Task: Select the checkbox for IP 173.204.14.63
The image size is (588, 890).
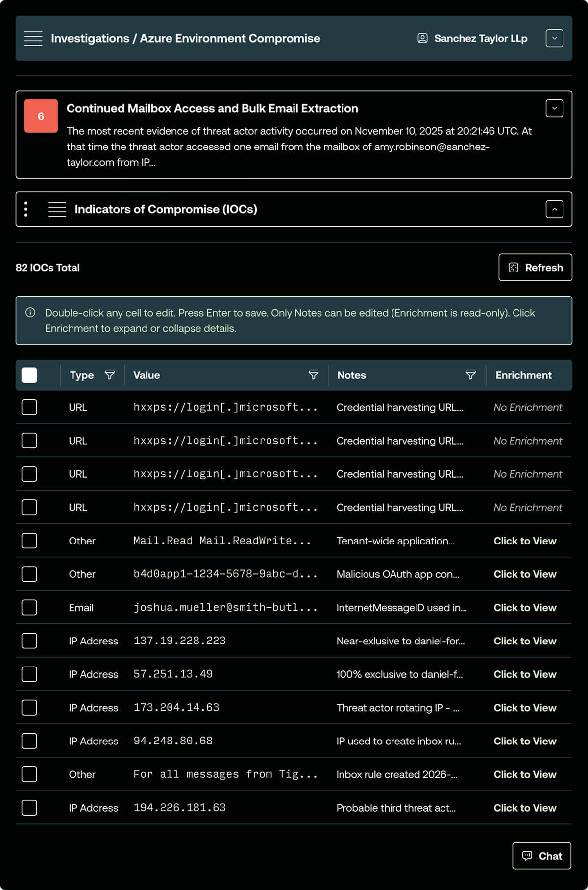Action: click(29, 707)
